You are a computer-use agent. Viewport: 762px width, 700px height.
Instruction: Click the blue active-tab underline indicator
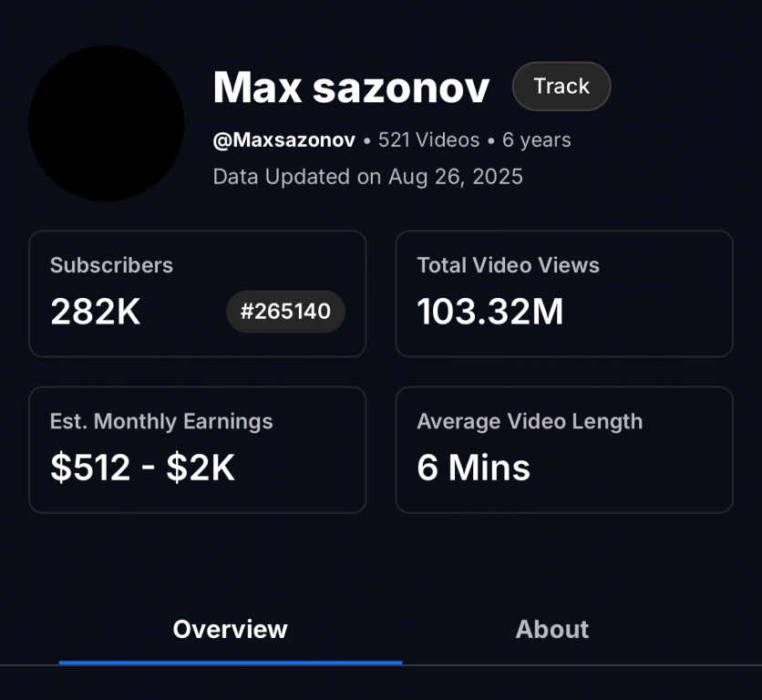(x=230, y=663)
